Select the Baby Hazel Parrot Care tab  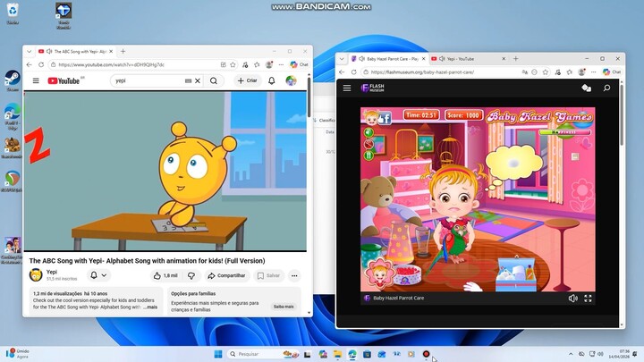[x=389, y=59]
